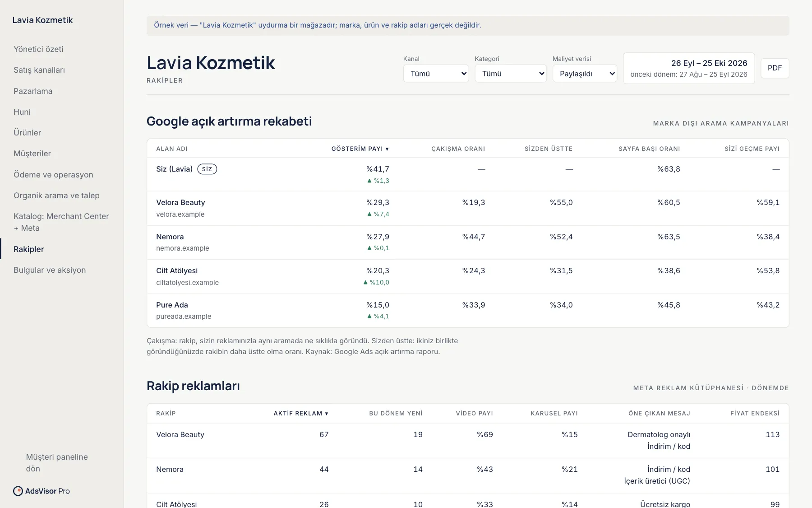Open Müşteriler from the sidebar
The height and width of the screenshot is (508, 812).
tap(32, 154)
